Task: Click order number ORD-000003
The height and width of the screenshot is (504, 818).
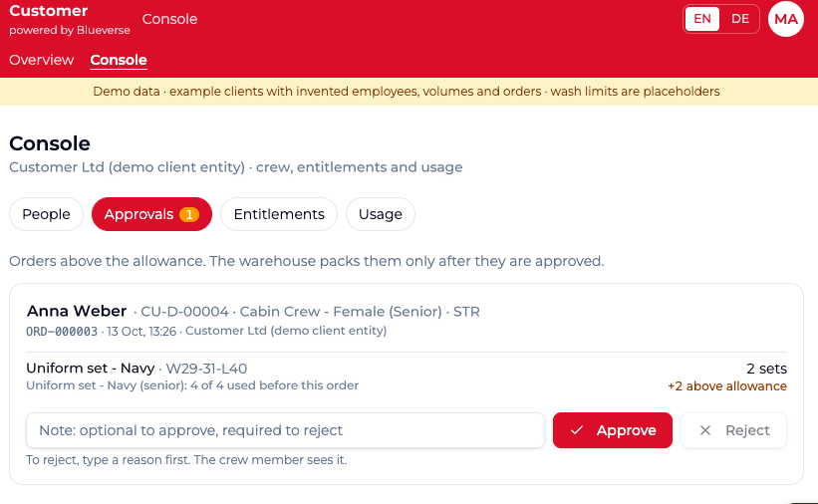Action: tap(62, 332)
